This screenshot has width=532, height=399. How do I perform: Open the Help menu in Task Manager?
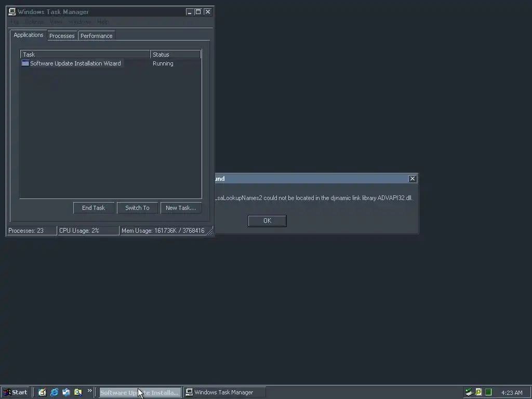[102, 22]
